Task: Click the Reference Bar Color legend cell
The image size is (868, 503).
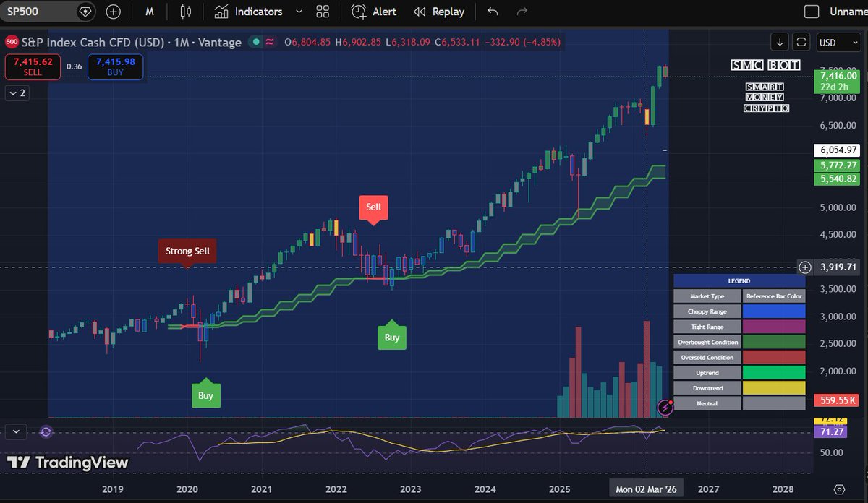Action: point(774,296)
